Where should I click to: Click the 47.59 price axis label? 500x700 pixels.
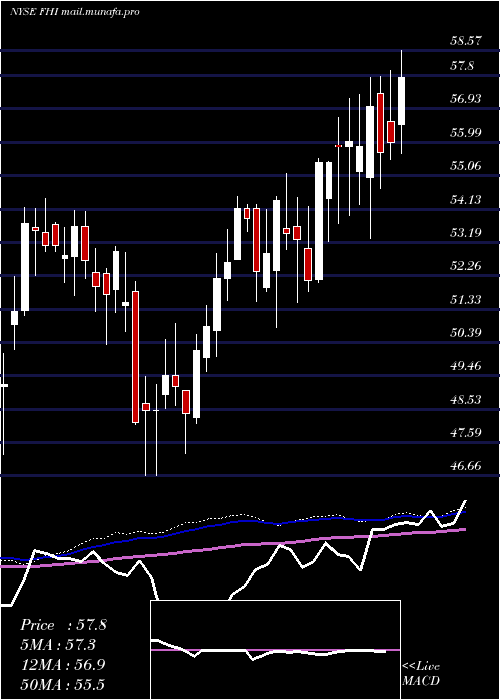(x=465, y=433)
